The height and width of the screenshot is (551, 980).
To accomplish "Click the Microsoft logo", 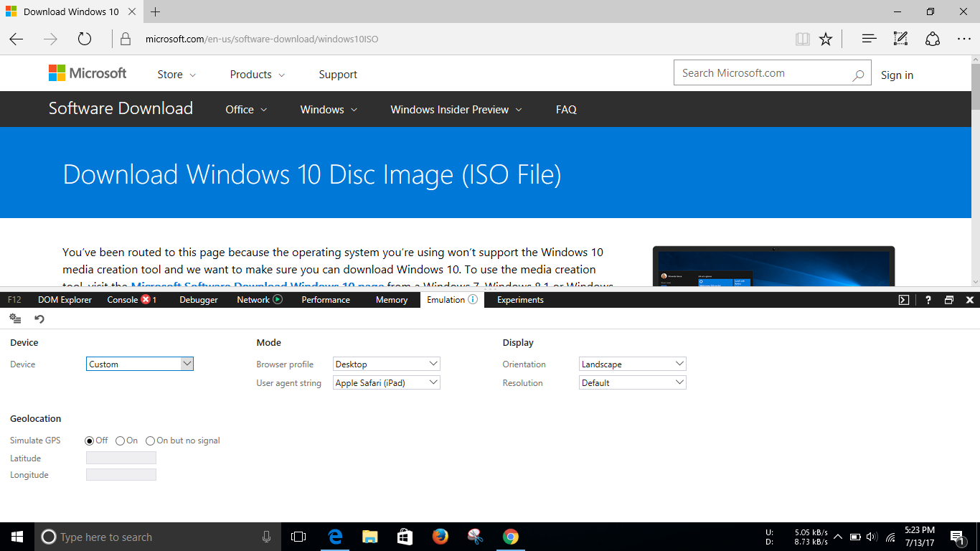I will (88, 73).
